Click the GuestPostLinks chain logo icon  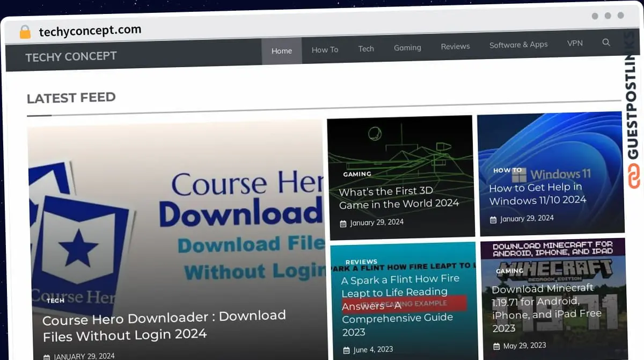coord(634,177)
